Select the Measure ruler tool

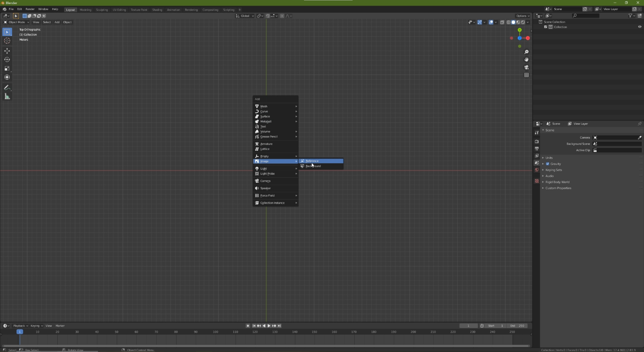click(7, 97)
